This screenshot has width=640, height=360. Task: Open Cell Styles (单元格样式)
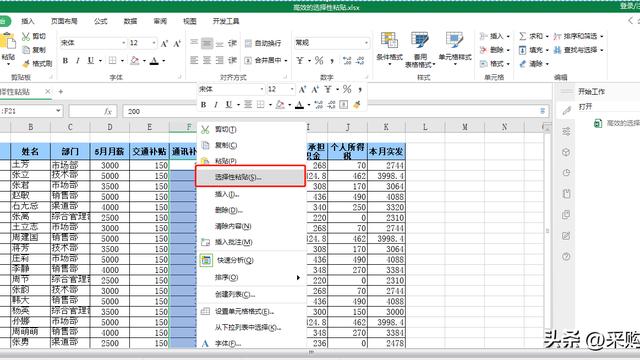(455, 49)
